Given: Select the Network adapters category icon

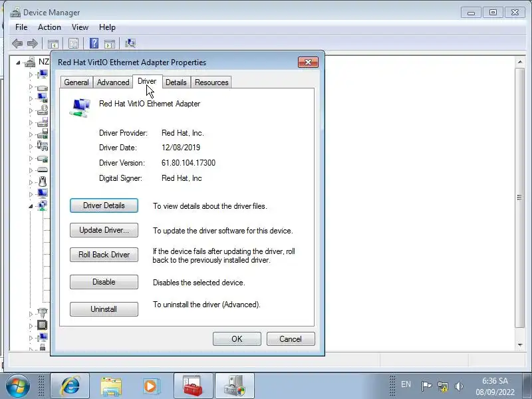Looking at the screenshot, I should 43,205.
